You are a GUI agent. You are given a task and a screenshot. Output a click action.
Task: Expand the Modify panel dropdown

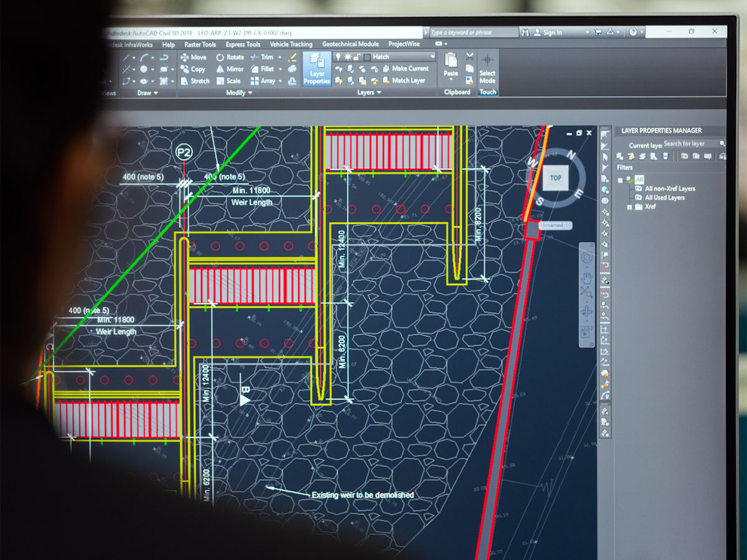coord(250,93)
